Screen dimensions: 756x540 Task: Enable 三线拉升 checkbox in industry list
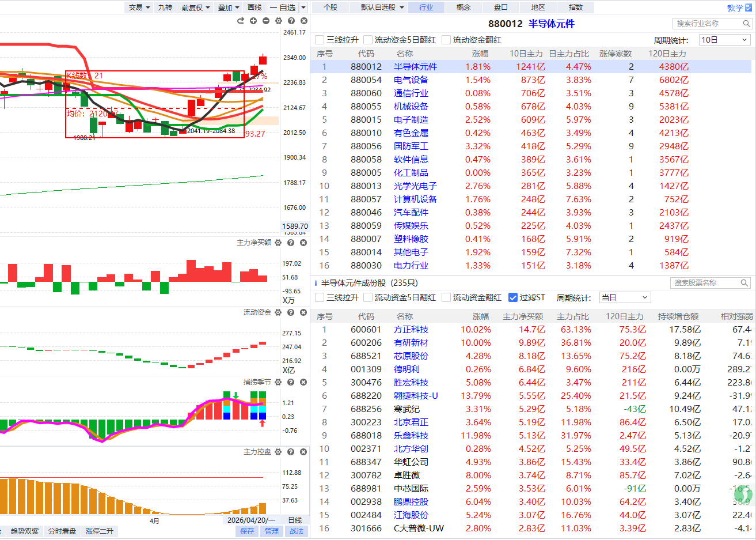point(320,40)
